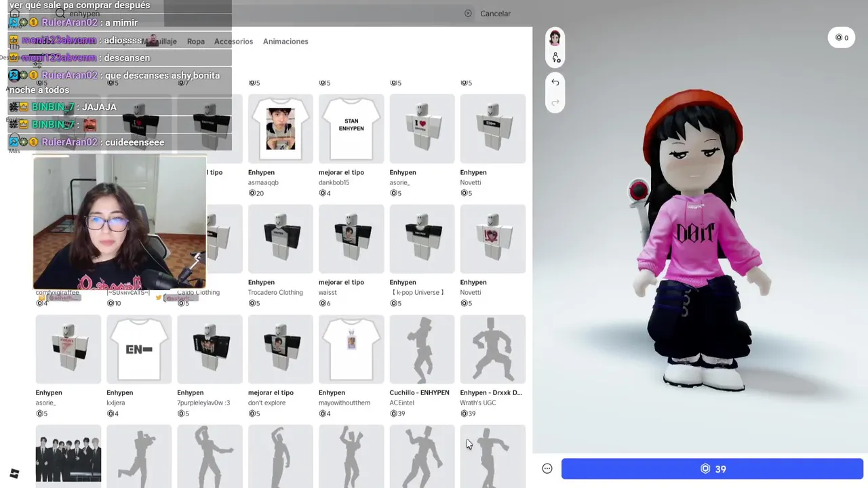
Task: Select the Enhypen - Drxxk D... animation thumbnail
Action: (x=492, y=349)
